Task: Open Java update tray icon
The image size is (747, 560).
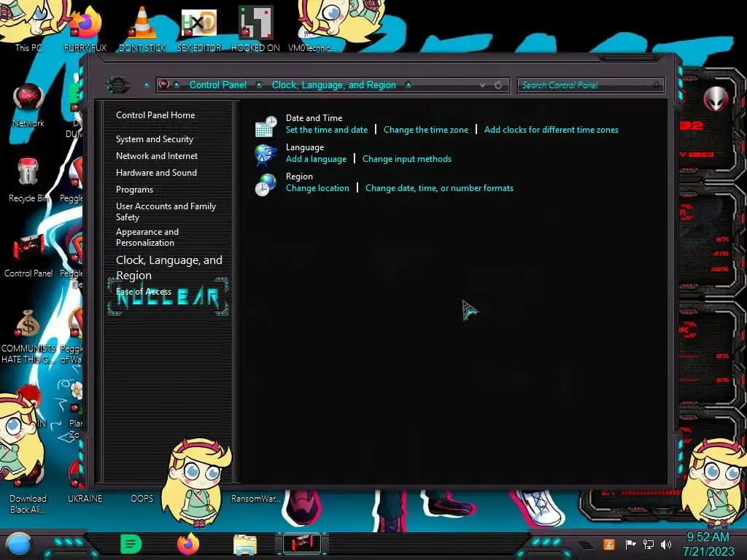Action: tap(609, 544)
